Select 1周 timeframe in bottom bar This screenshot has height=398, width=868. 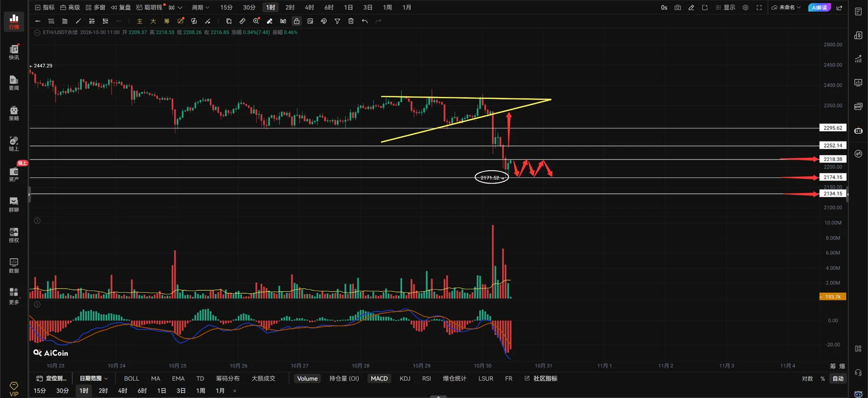[201, 391]
